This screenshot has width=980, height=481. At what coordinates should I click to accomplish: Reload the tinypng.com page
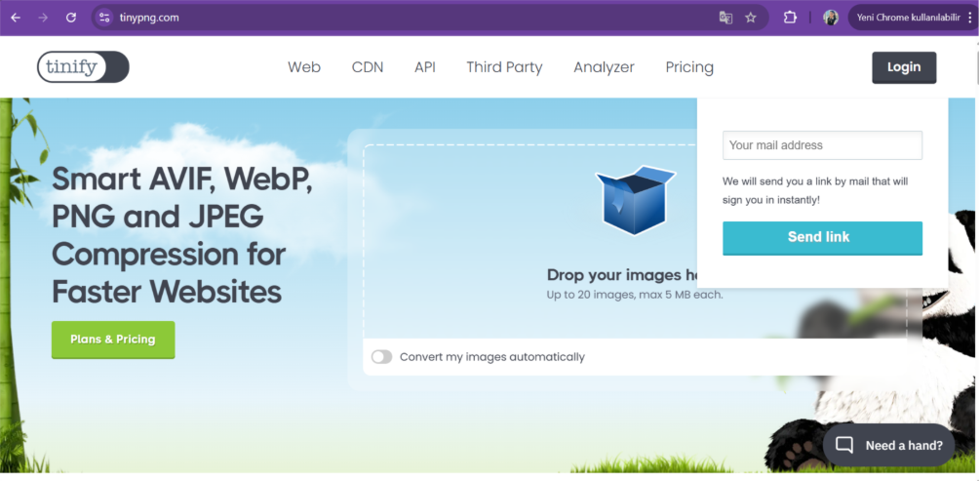coord(71,18)
